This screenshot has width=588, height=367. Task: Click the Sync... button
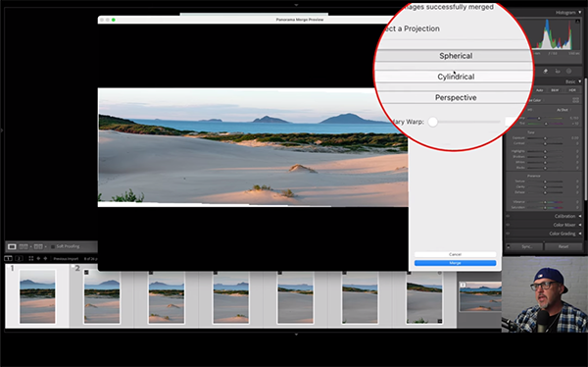(x=527, y=246)
